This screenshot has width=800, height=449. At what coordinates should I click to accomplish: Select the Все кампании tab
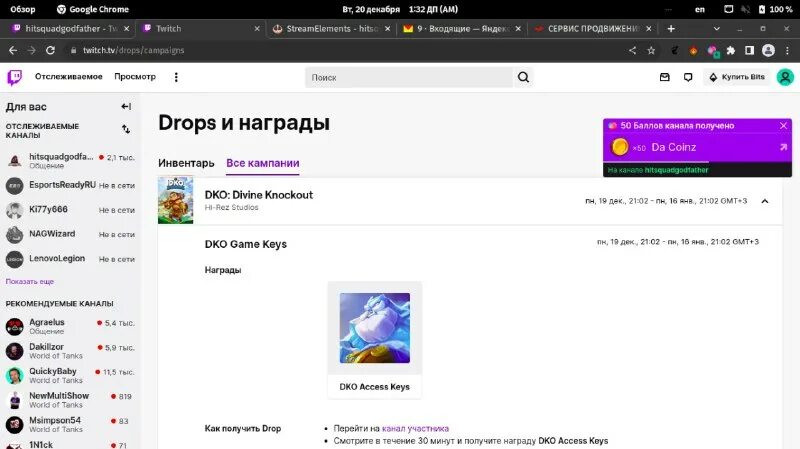pos(263,163)
